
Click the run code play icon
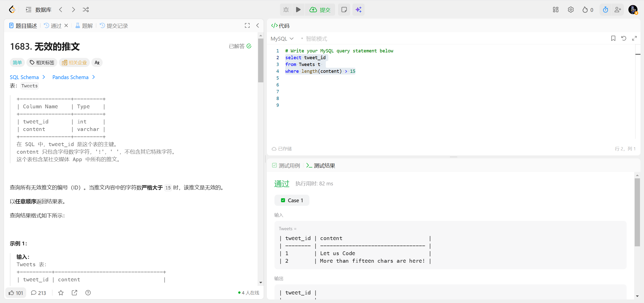click(298, 10)
